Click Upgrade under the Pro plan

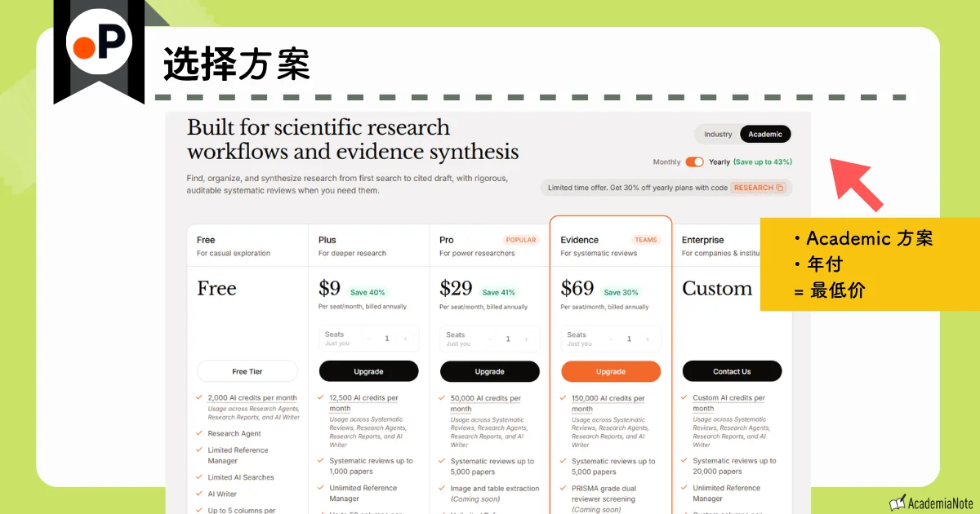(x=490, y=371)
